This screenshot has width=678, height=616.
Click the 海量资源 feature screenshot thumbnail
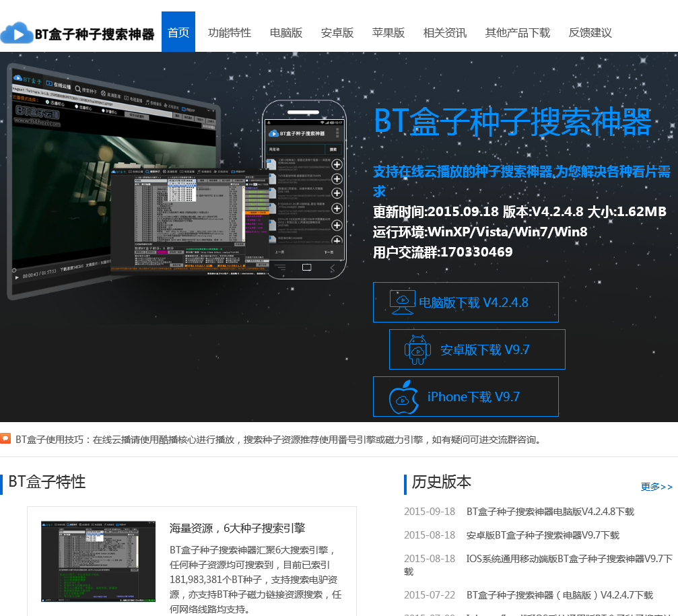click(98, 561)
